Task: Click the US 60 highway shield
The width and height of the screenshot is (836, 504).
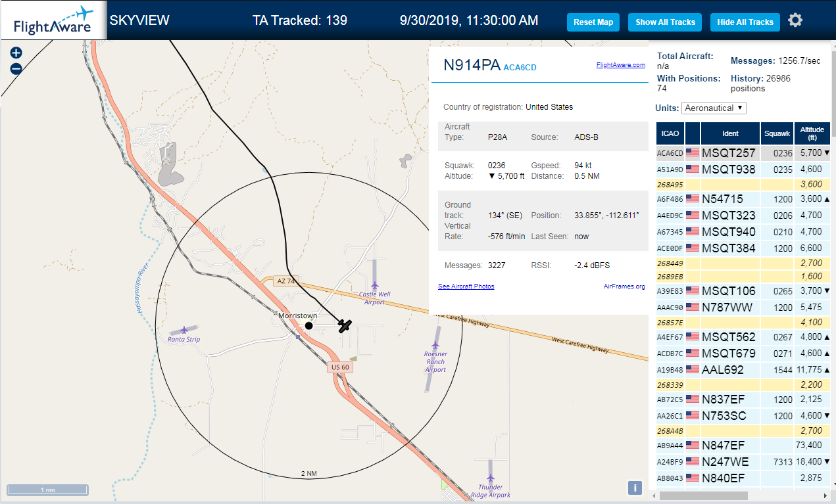Action: tap(340, 367)
